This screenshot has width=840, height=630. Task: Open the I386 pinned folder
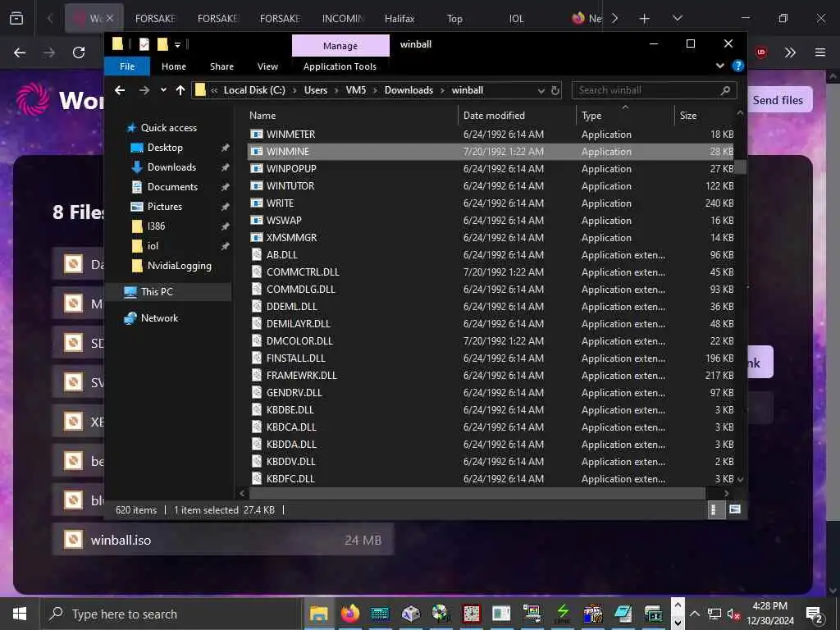(156, 226)
